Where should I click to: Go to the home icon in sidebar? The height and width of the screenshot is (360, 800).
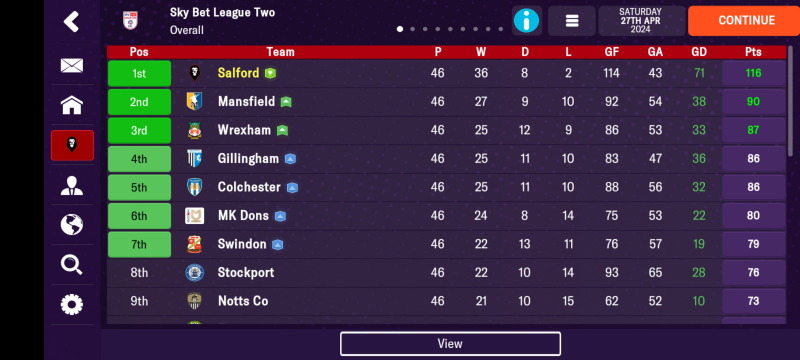pyautogui.click(x=72, y=106)
